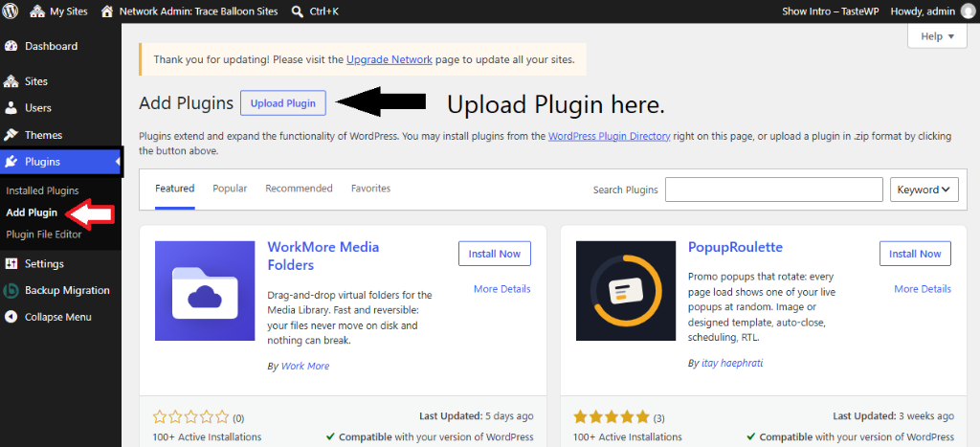Screen dimensions: 980x447
Task: View More Details for WorkMore Media Folders
Action: [x=501, y=289]
